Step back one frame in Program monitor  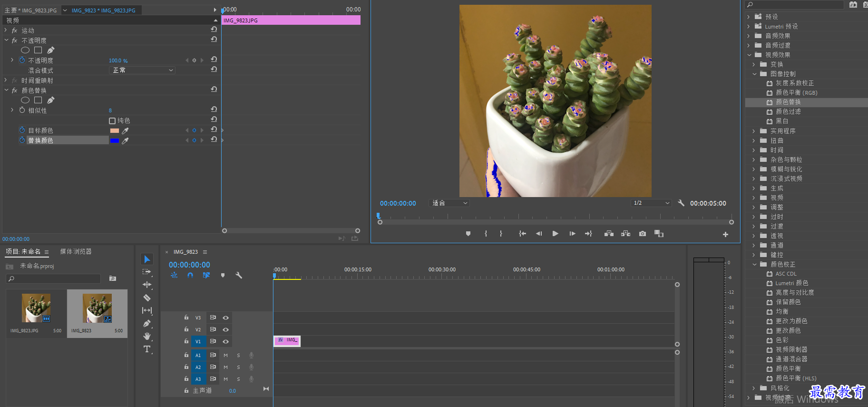coord(539,234)
